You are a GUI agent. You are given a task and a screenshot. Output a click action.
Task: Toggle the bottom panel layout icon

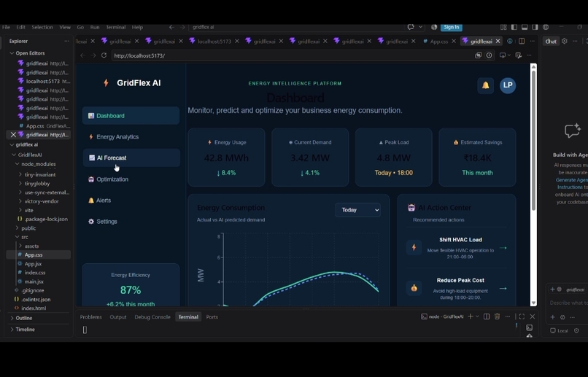[x=525, y=27]
